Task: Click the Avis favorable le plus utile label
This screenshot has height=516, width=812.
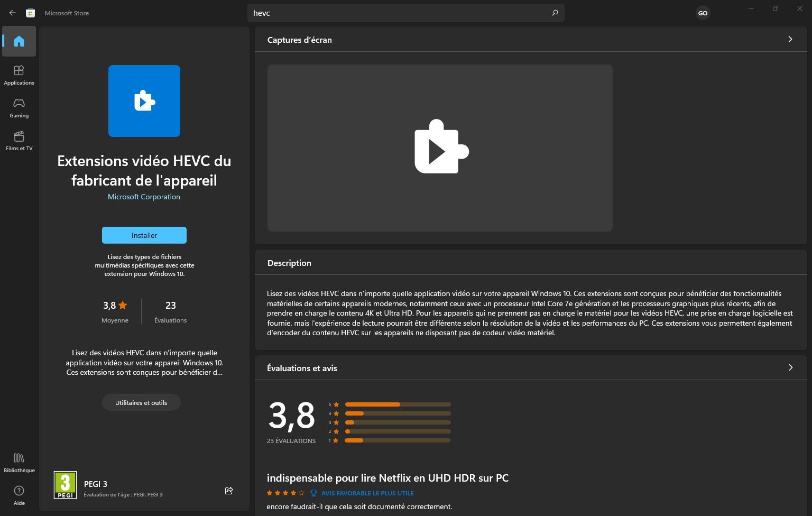Action: (367, 493)
